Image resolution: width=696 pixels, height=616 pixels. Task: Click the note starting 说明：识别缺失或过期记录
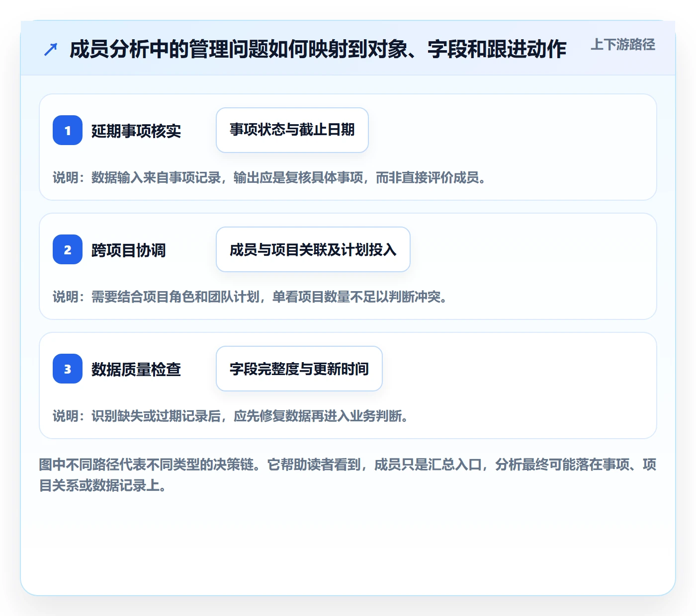[x=231, y=416]
